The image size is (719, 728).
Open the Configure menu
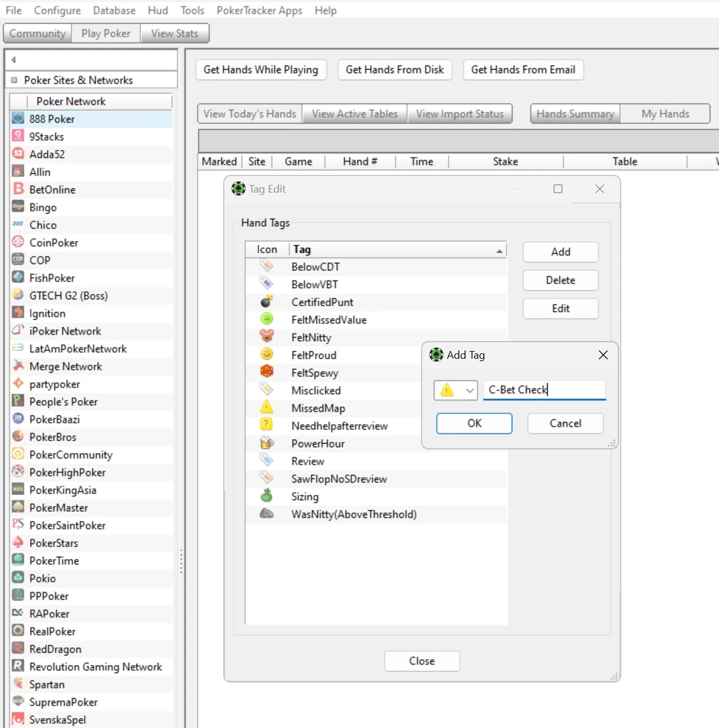57,11
